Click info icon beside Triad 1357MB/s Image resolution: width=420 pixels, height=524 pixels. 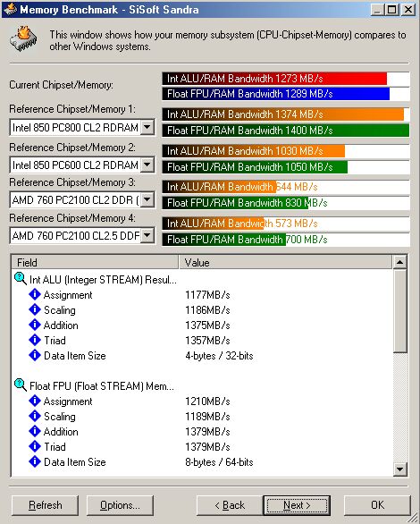[x=35, y=340]
